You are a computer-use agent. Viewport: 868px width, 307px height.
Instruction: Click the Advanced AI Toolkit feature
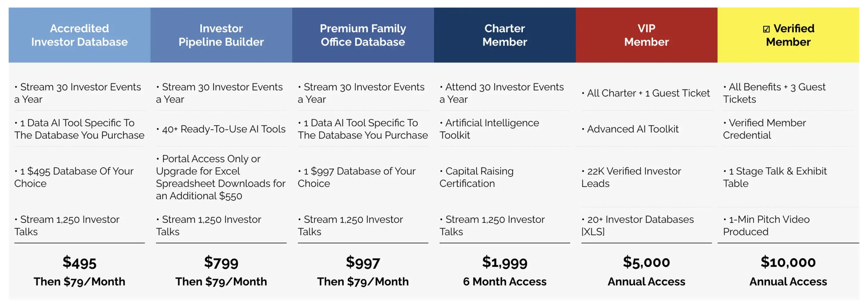632,129
